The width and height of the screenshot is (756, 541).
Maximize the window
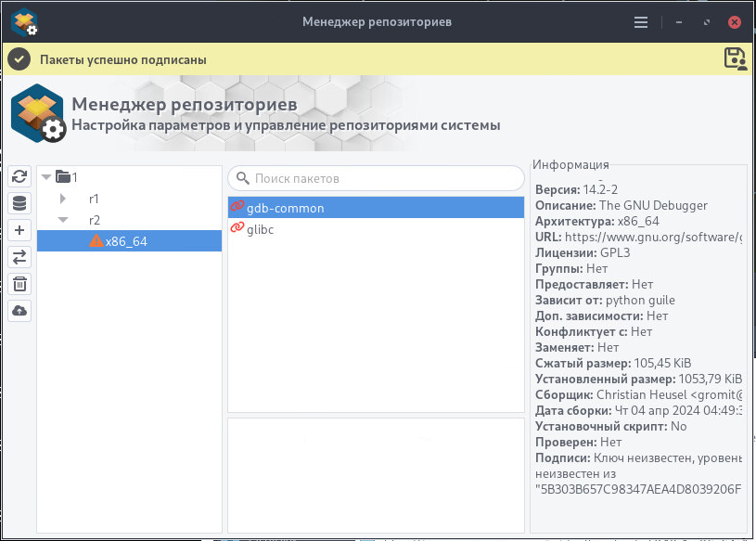[x=706, y=22]
